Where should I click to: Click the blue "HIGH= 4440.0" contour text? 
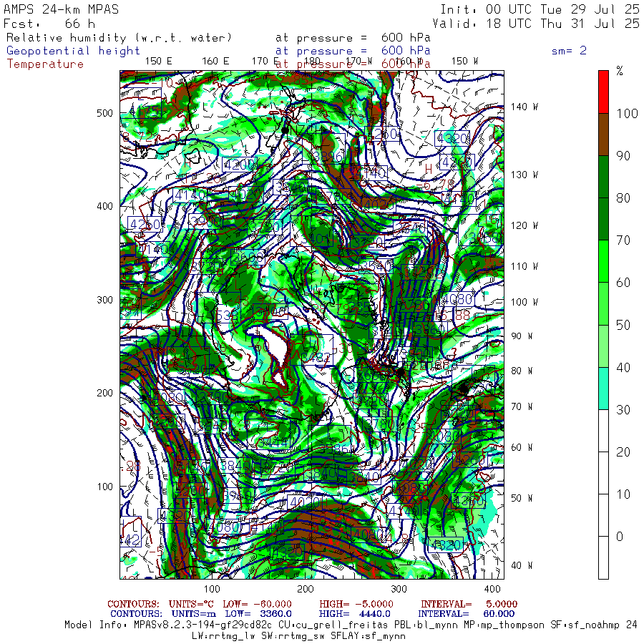(x=354, y=614)
